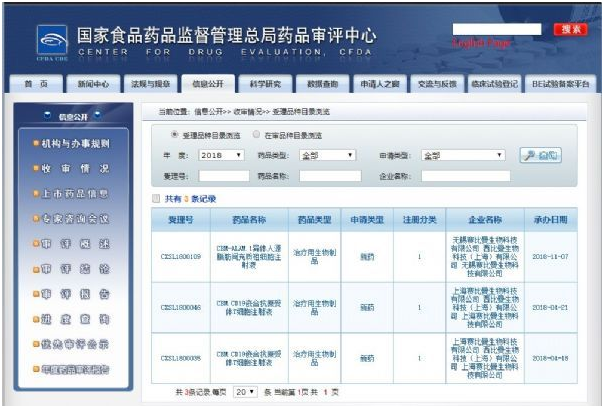Open the 临床试验登记 tab
Image resolution: width=604 pixels, height=408 pixels.
[495, 84]
